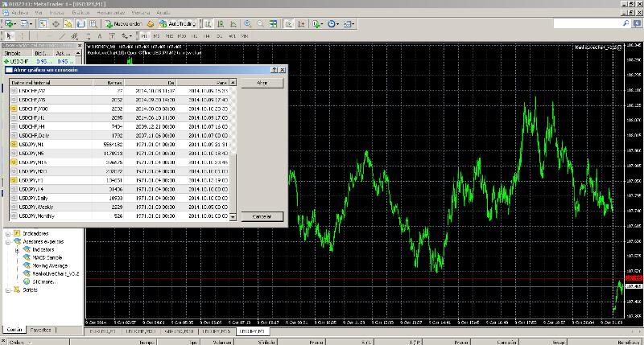Open the clock periods dropdown in toolbar

coord(336,24)
